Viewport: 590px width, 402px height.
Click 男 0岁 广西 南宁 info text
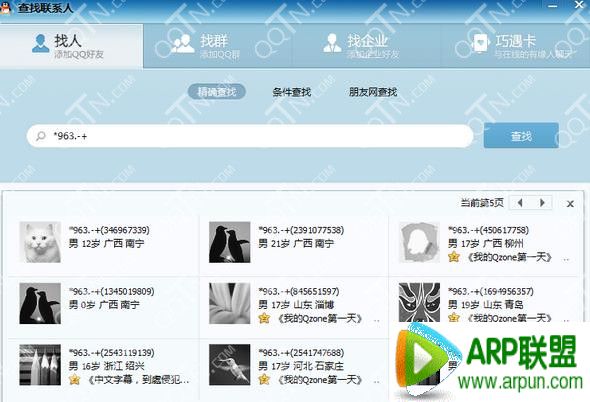tap(104, 305)
